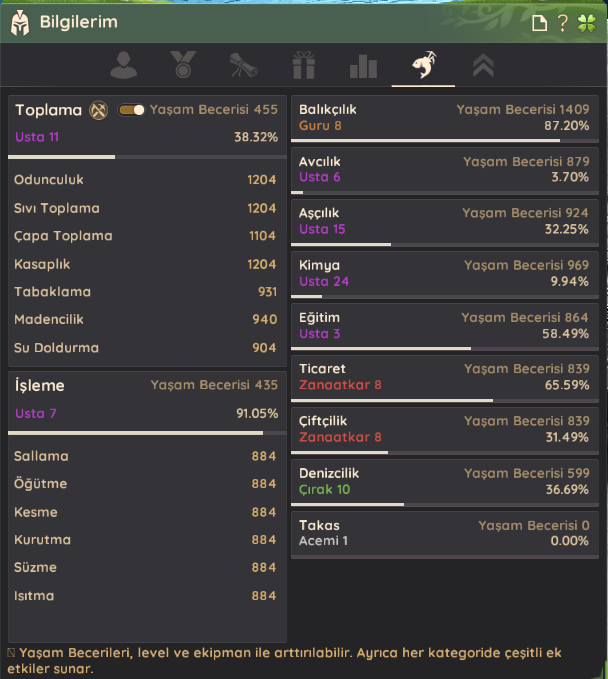
Task: Select the Kimya skill row
Action: tap(444, 274)
